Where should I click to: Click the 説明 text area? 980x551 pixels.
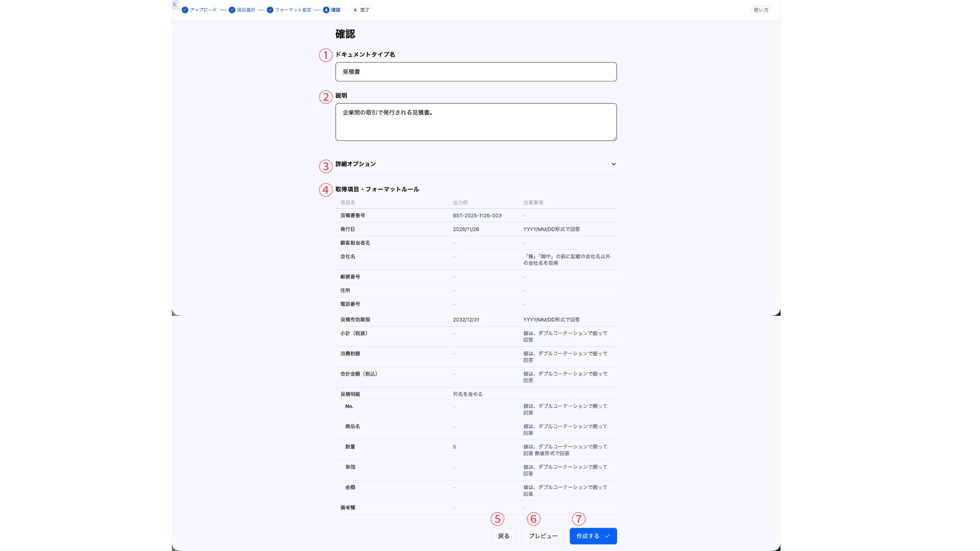[476, 122]
